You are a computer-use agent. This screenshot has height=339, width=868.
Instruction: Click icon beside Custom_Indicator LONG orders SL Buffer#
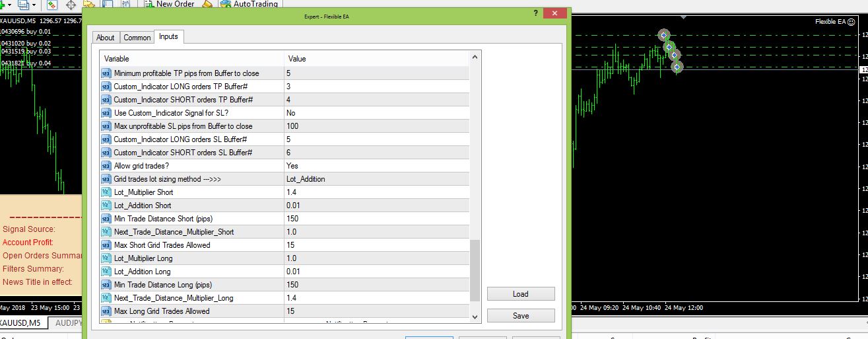tap(106, 139)
